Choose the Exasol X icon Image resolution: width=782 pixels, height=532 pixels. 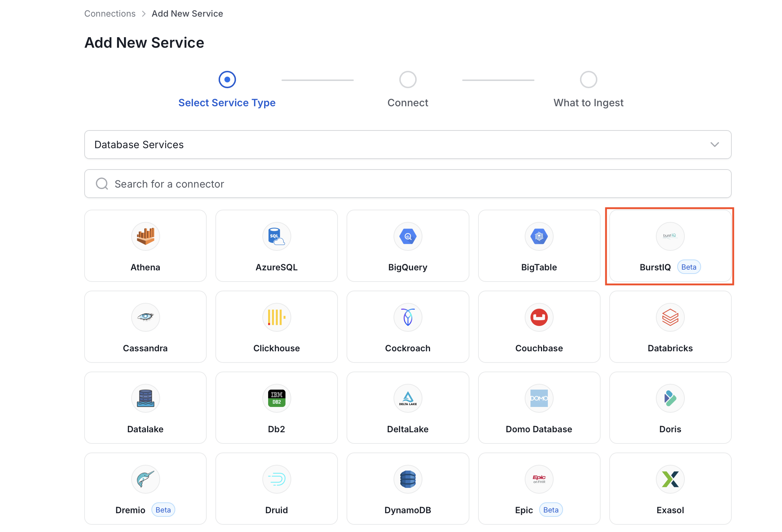(670, 479)
